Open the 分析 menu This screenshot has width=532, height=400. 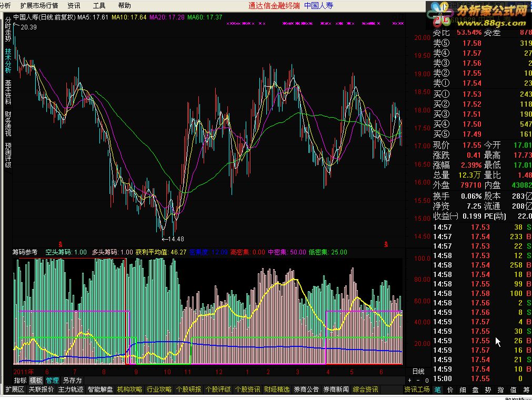pyautogui.click(x=5, y=6)
